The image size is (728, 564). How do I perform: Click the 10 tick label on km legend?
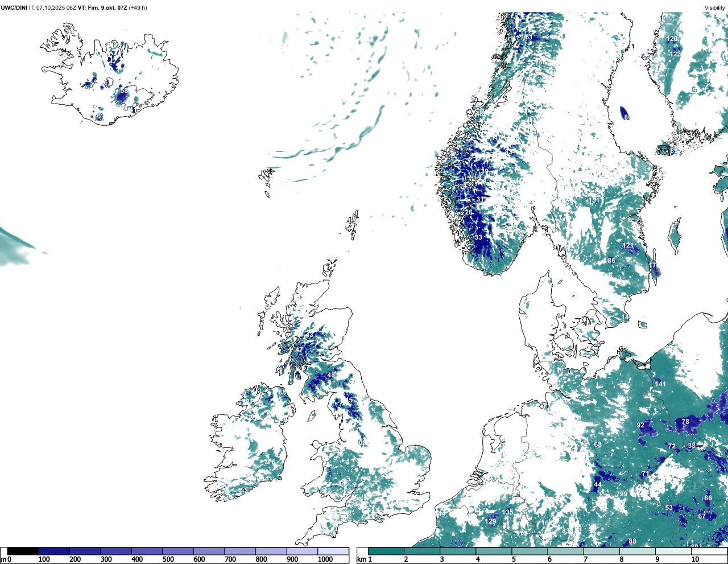695,559
